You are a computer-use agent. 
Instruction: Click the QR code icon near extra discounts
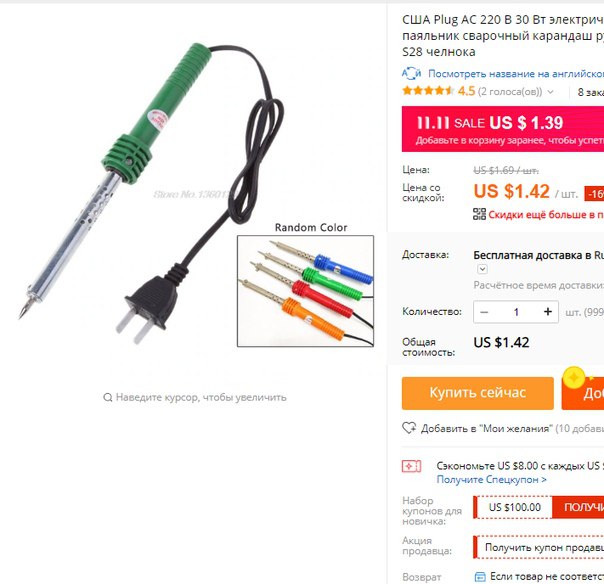click(479, 214)
